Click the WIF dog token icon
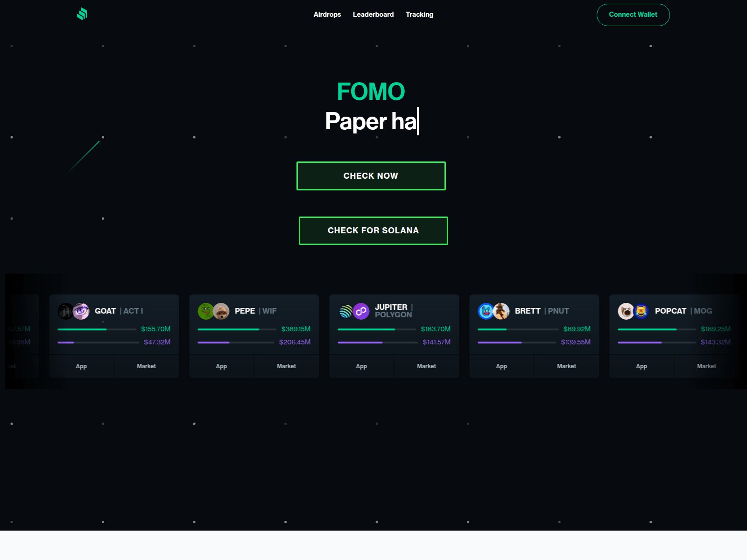 [x=221, y=311]
